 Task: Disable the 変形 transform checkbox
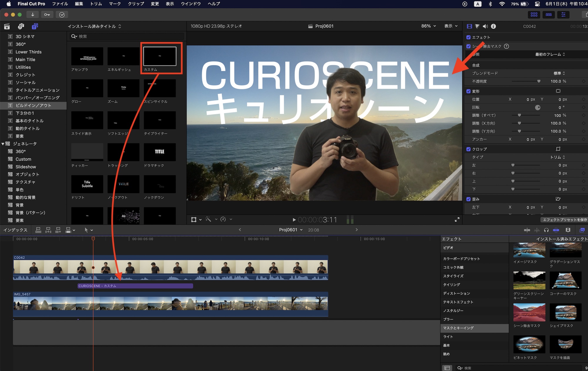468,91
